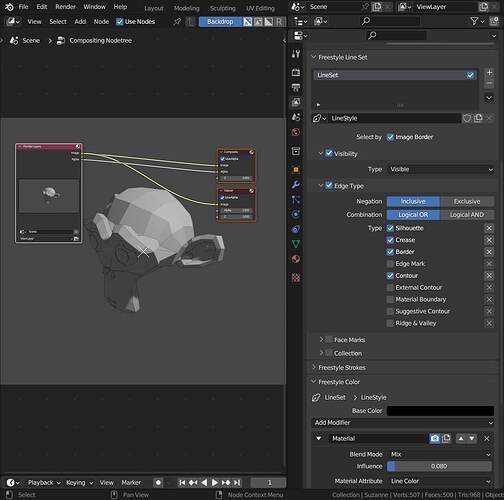This screenshot has height=500, width=504.
Task: Click the Blender logo menu icon
Action: pos(9,7)
